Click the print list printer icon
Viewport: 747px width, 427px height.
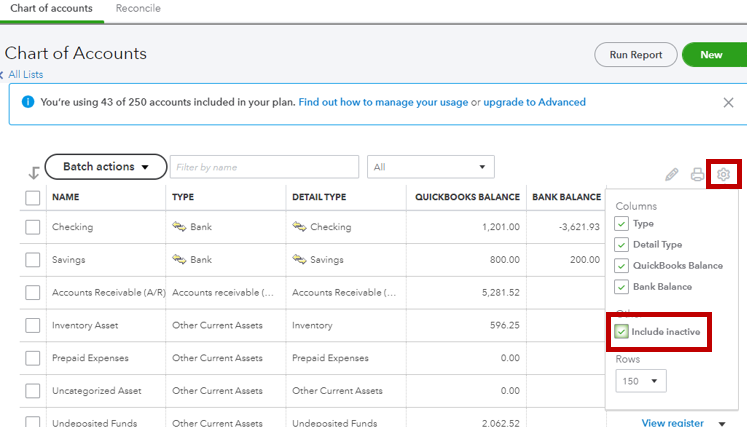tap(697, 174)
